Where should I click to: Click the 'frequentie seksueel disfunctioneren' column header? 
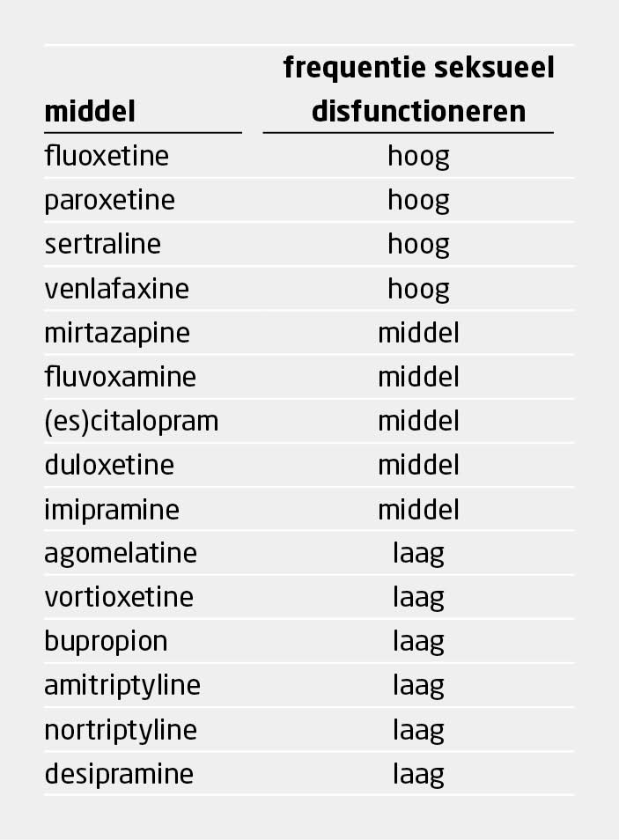pyautogui.click(x=418, y=90)
